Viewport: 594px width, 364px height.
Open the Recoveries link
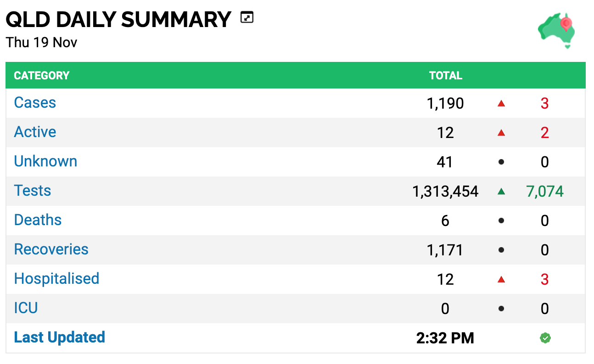(51, 249)
